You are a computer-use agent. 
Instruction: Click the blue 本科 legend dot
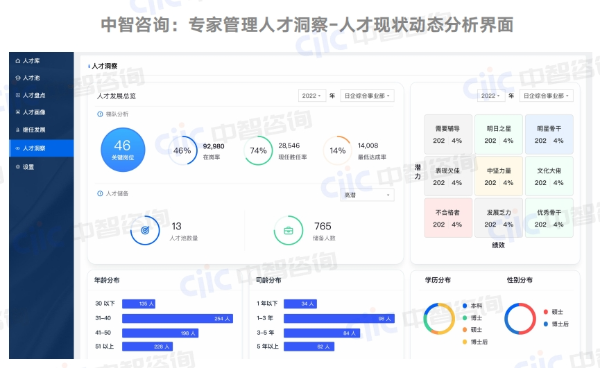(x=465, y=306)
